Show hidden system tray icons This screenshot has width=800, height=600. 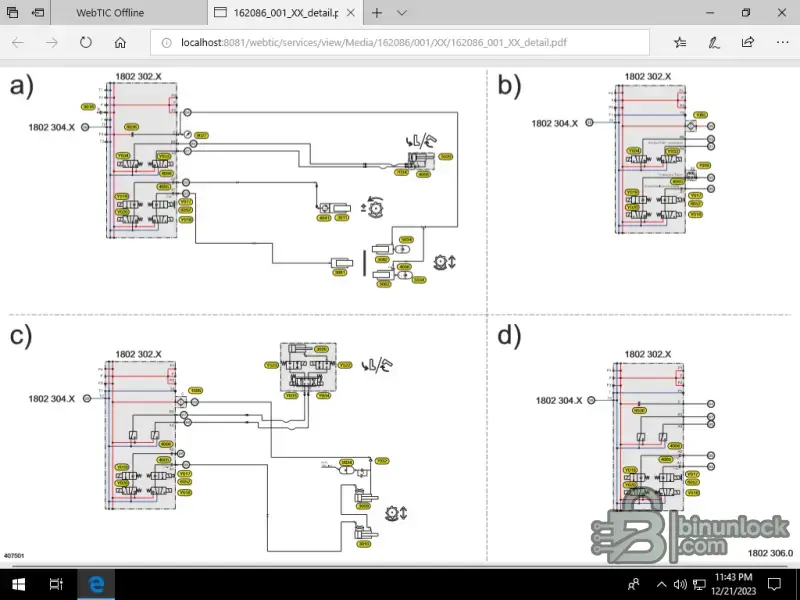(661, 585)
